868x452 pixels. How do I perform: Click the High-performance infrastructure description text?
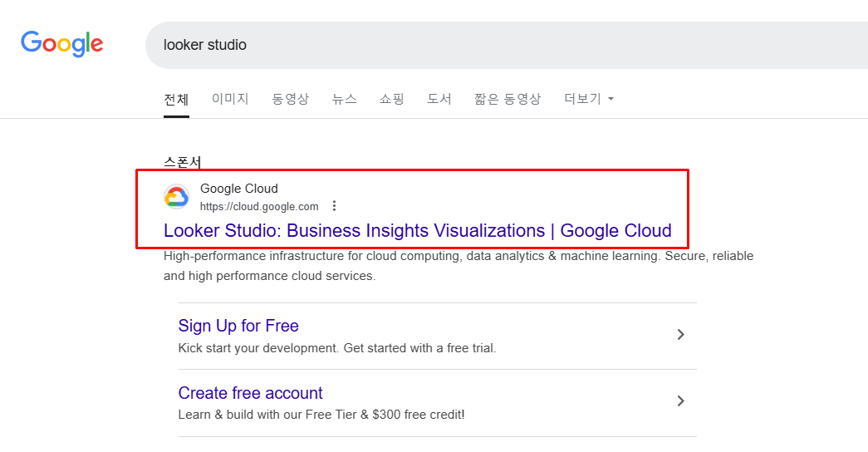coord(459,266)
